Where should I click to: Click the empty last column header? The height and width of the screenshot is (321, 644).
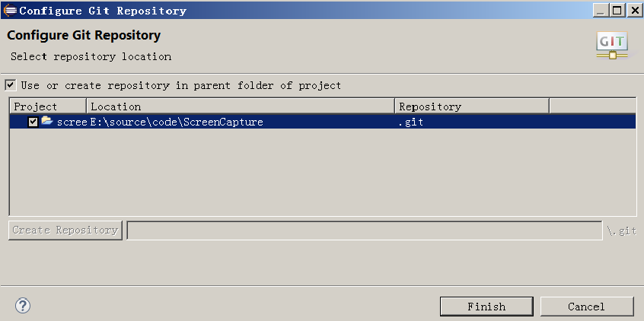point(592,106)
